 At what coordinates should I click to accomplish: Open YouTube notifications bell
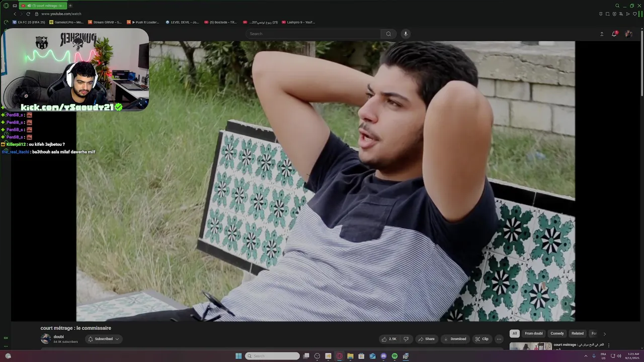coord(614,34)
